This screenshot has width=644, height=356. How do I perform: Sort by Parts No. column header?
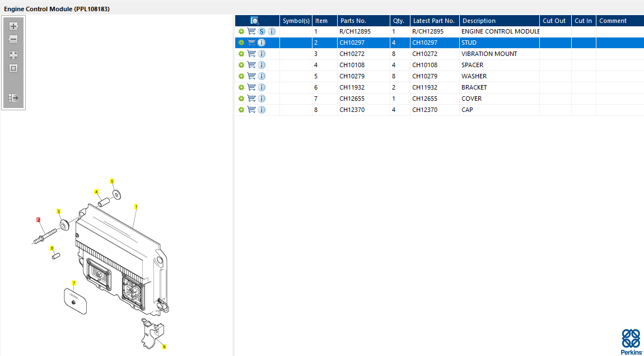coord(353,21)
